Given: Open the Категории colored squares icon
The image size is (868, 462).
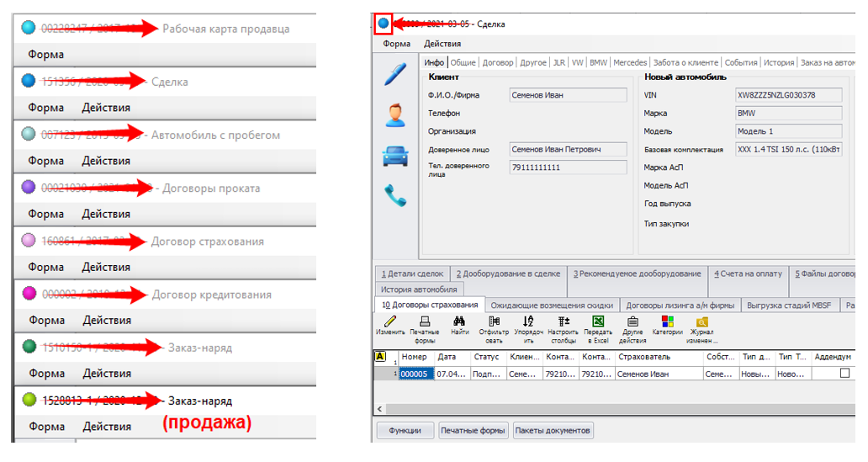Looking at the screenshot, I should 667,322.
